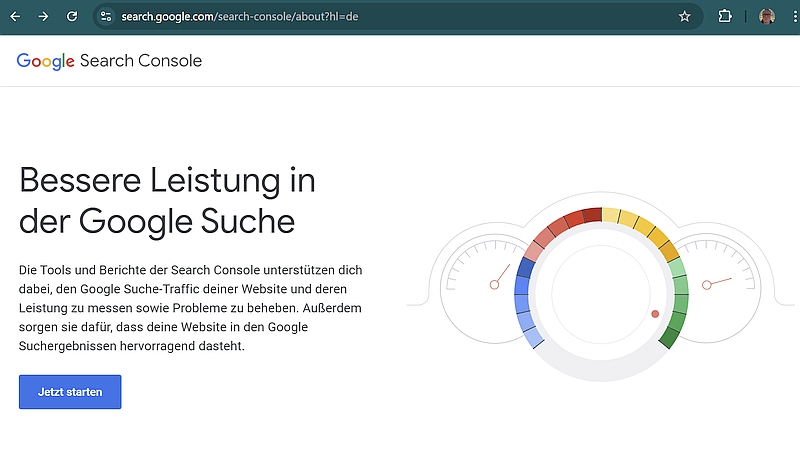The width and height of the screenshot is (800, 475).
Task: Open site information icon in address bar
Action: (x=106, y=16)
